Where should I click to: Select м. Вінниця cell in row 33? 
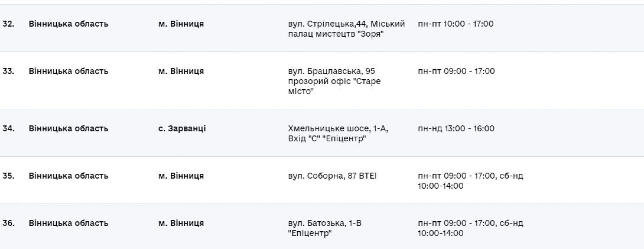[181, 71]
